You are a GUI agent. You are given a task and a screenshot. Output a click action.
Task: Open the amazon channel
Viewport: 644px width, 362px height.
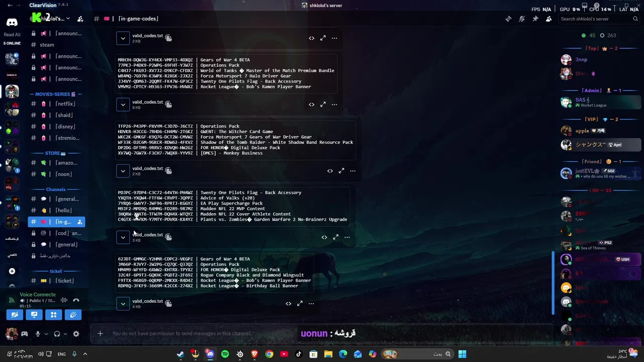coord(56,163)
